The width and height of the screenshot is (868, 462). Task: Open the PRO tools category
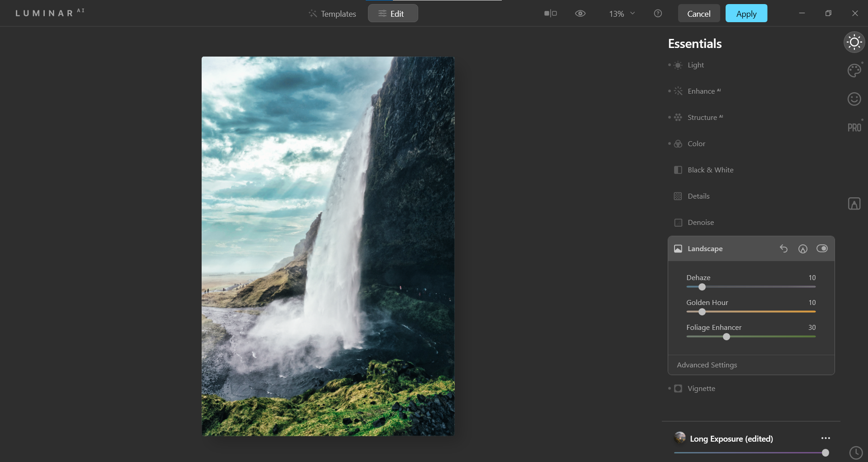(854, 128)
